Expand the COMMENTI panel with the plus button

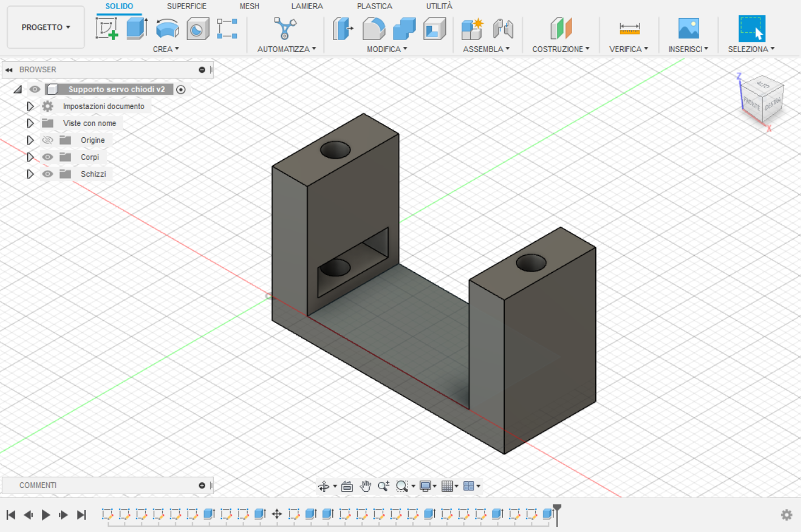click(202, 485)
